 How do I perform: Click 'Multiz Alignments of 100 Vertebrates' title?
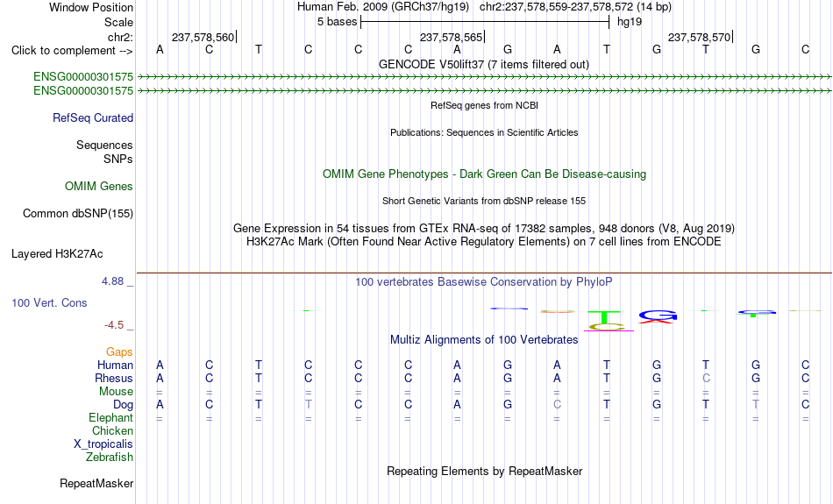click(x=484, y=340)
